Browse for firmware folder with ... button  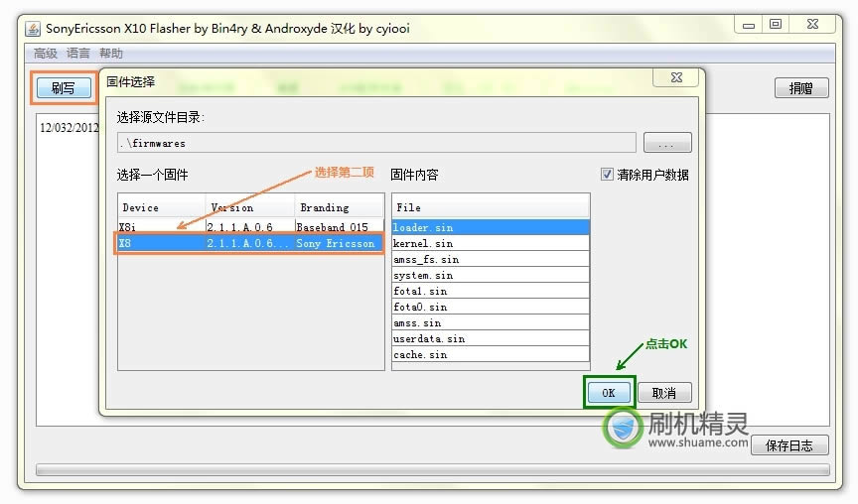[x=667, y=144]
